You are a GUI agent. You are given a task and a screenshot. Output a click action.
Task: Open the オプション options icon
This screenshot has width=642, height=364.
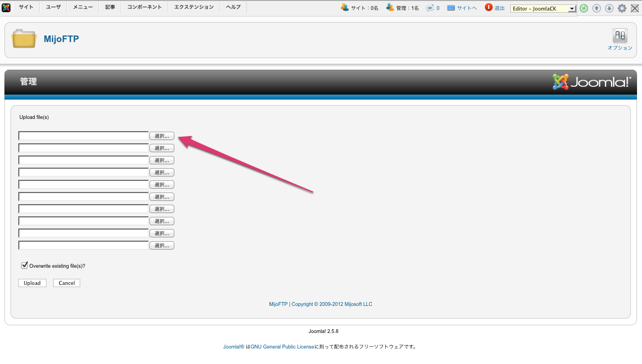619,37
